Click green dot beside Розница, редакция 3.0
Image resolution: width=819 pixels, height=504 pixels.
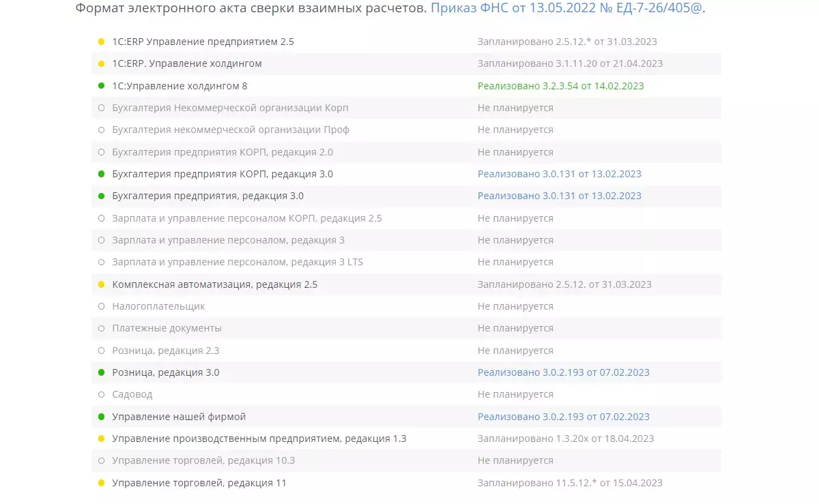pyautogui.click(x=101, y=372)
